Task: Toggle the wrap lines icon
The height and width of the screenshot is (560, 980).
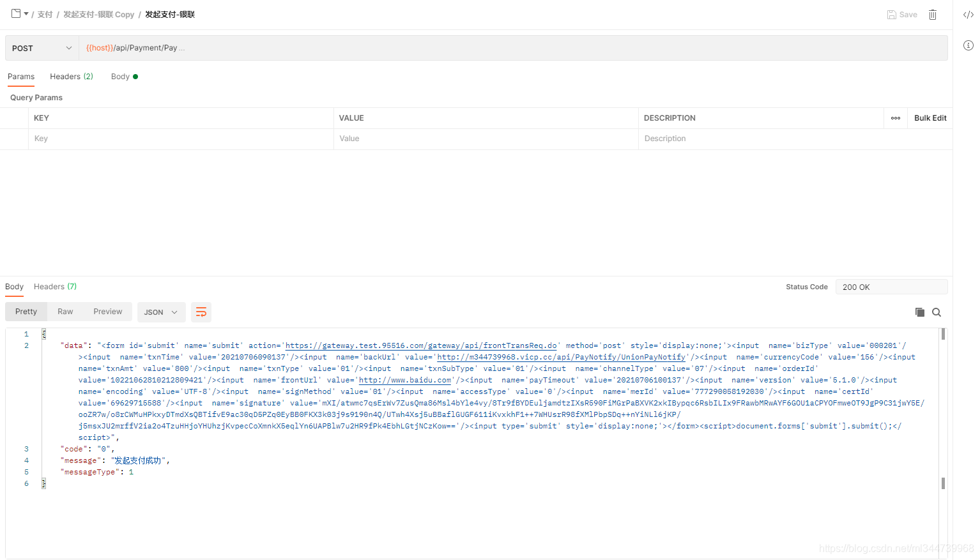Action: pos(201,312)
